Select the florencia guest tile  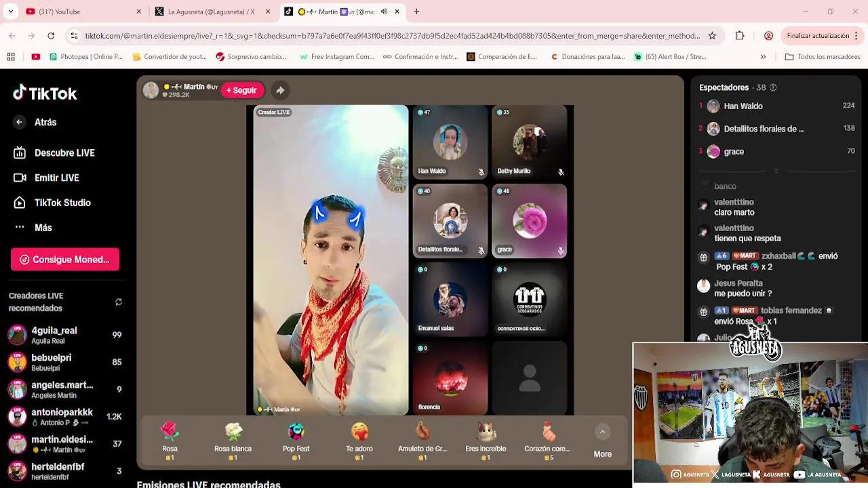pyautogui.click(x=450, y=378)
